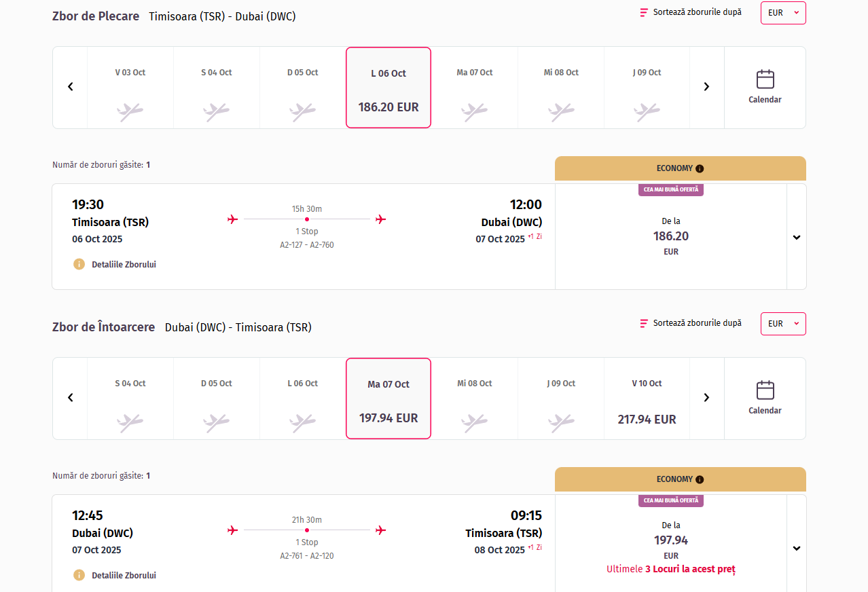This screenshot has height=592, width=868.
Task: Go to previous return dates
Action: point(70,398)
